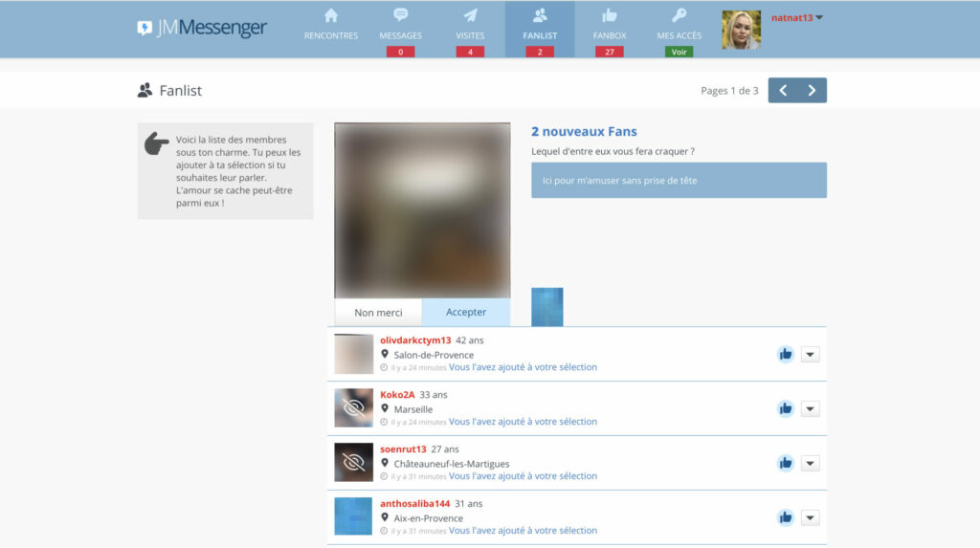The width and height of the screenshot is (980, 548).
Task: Open Koko2A profile link
Action: (x=397, y=394)
